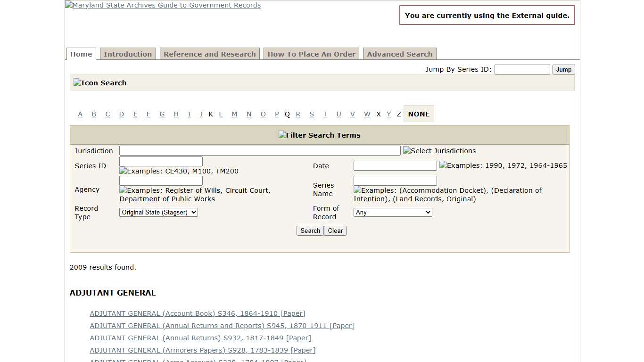This screenshot has width=644, height=362.
Task: Expand the Form of Record dropdown
Action: coord(393,212)
